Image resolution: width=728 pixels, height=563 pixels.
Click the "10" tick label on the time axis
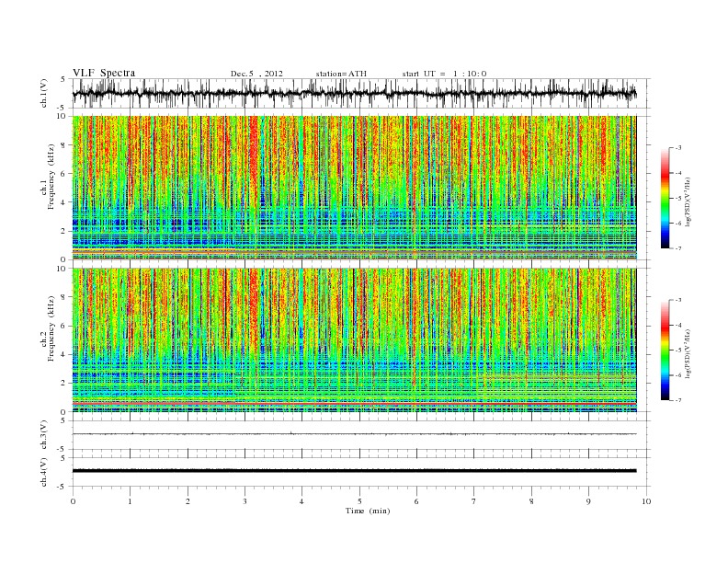646,501
